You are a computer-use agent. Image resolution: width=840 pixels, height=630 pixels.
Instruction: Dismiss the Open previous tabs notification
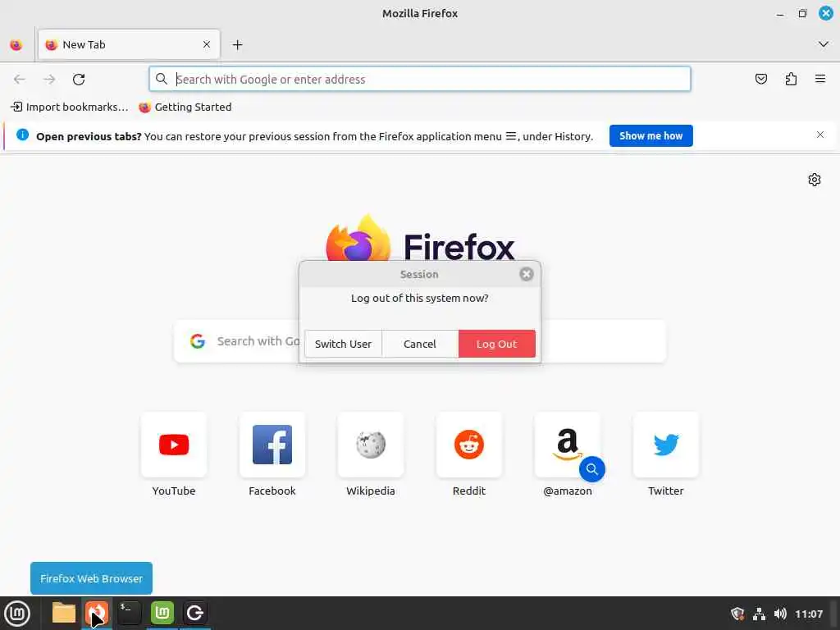[x=820, y=135]
